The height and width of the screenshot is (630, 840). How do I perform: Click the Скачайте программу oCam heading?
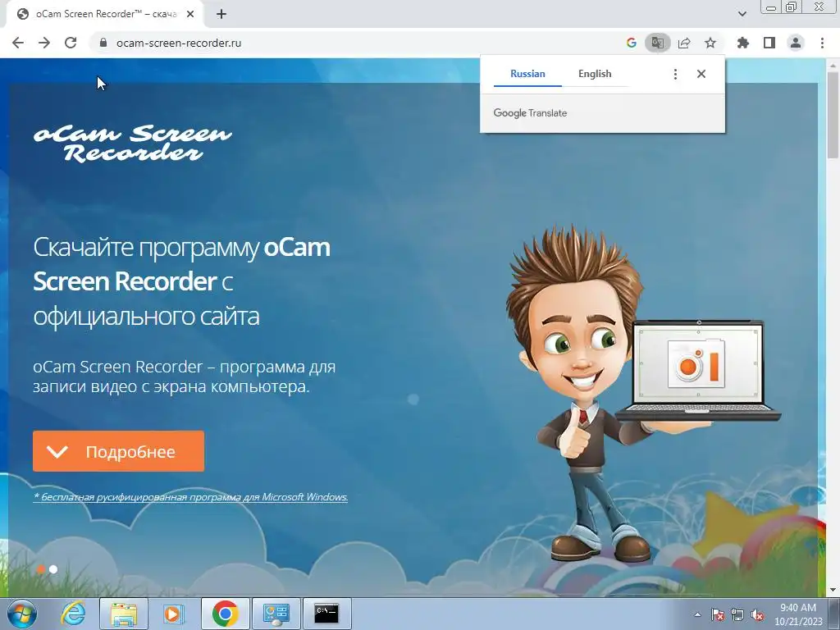tap(181, 281)
